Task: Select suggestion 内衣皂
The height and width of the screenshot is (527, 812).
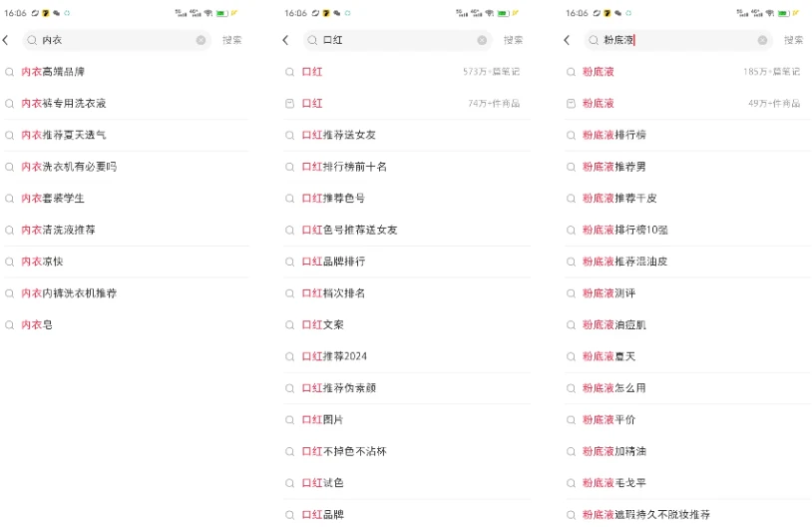Action: [37, 324]
